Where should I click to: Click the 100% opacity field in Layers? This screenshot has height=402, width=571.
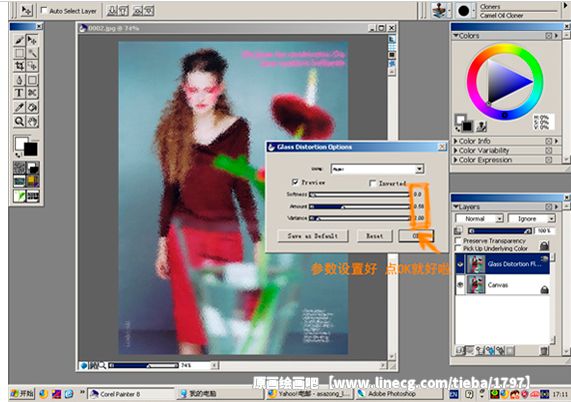coord(544,231)
